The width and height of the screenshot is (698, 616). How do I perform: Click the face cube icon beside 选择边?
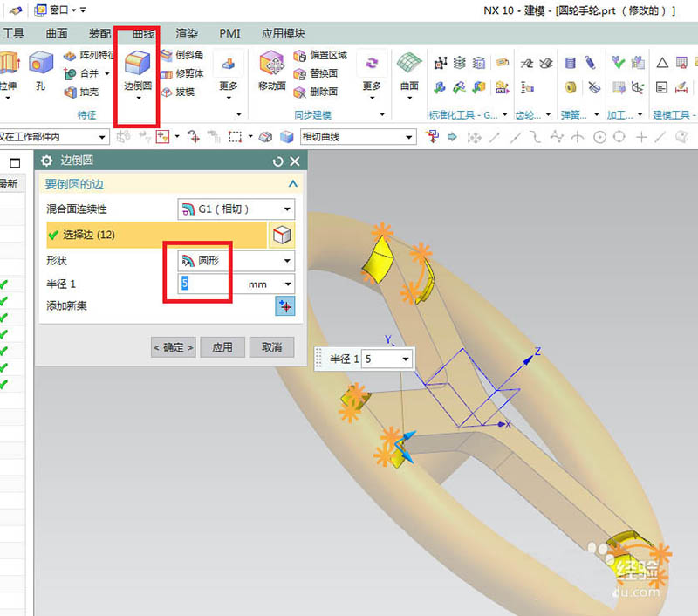(x=282, y=235)
